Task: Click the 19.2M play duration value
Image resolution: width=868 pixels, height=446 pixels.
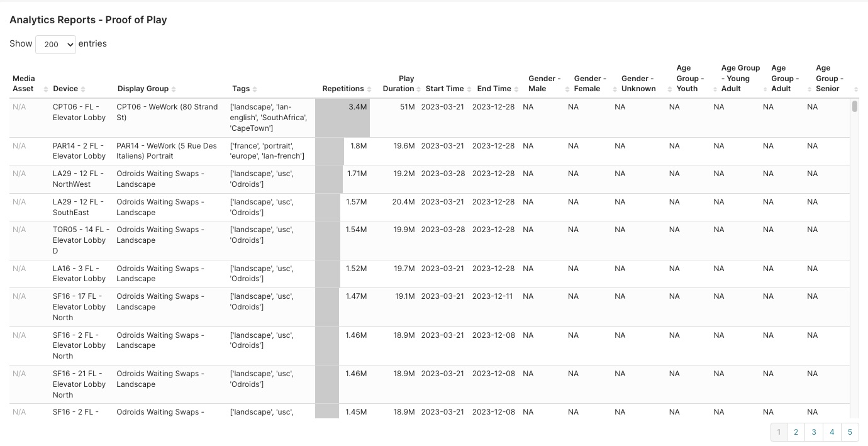Action: pos(404,174)
